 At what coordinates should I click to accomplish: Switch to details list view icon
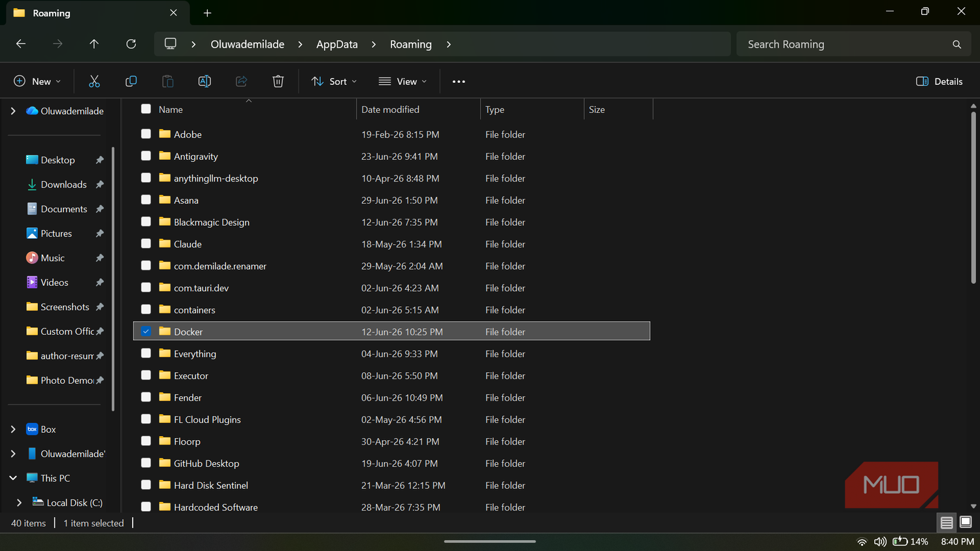pyautogui.click(x=946, y=522)
